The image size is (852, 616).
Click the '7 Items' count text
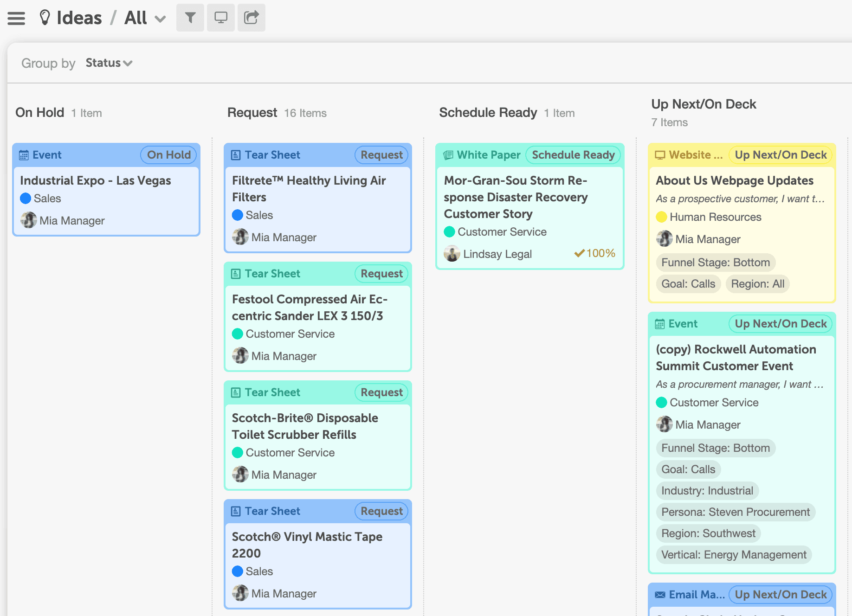[x=669, y=122]
